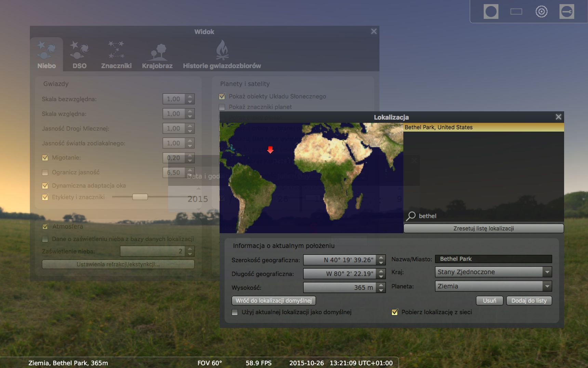Toggle Migotanie checkbox
This screenshot has height=368, width=588.
45,158
